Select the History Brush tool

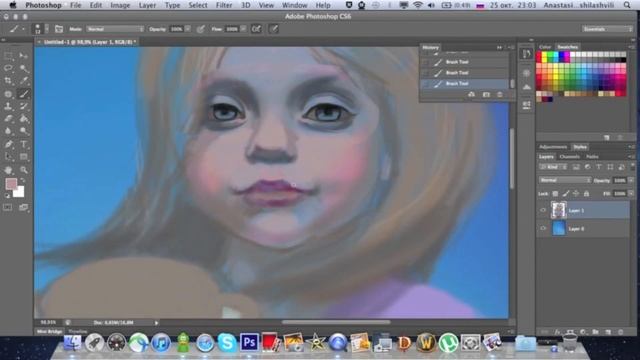point(24,107)
